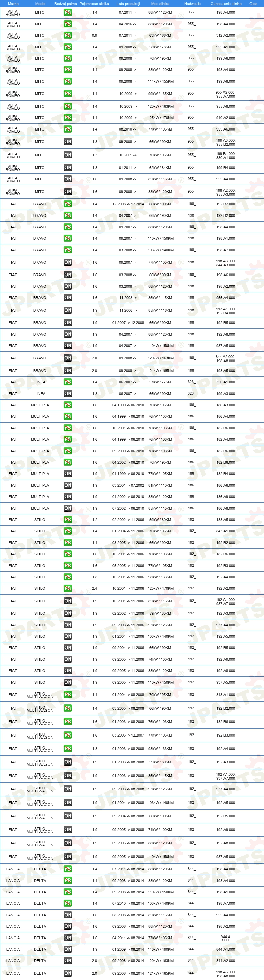
Task: Select Delta date 08.2008 -> 08.2014
Action: point(128,915)
